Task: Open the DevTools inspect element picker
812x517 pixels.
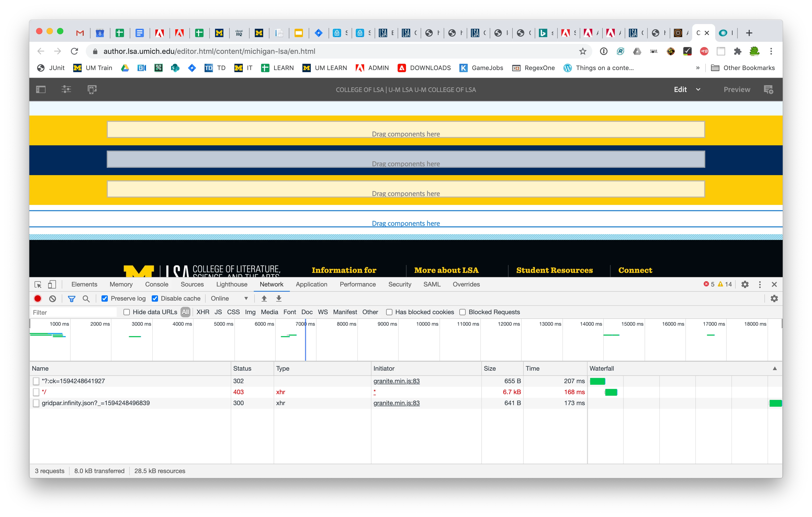Action: (x=38, y=284)
